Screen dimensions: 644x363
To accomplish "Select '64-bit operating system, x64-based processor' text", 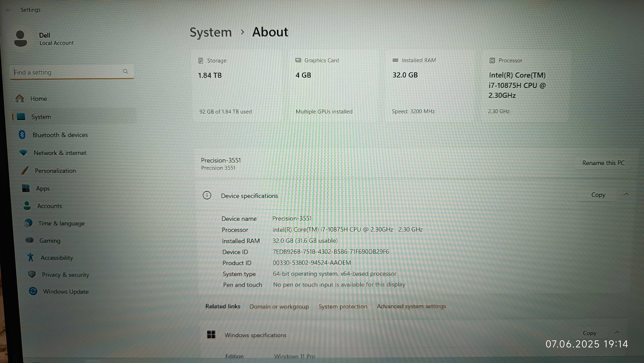I will pyautogui.click(x=335, y=274).
